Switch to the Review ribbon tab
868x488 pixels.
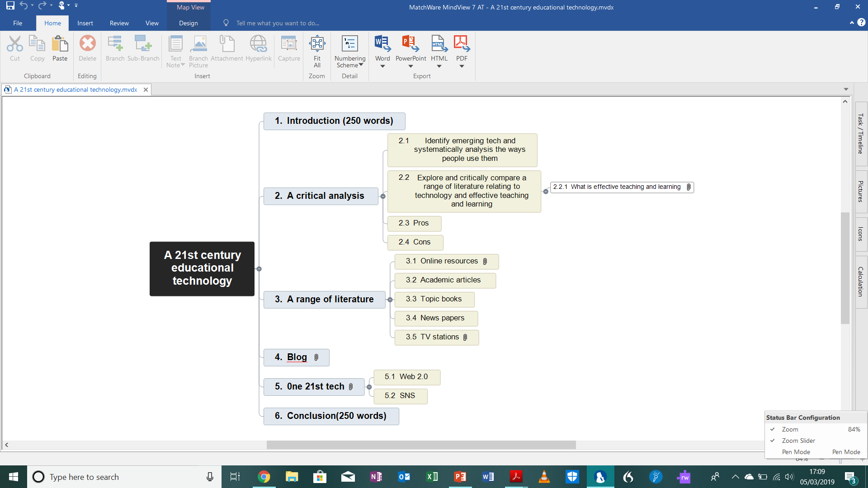(119, 23)
